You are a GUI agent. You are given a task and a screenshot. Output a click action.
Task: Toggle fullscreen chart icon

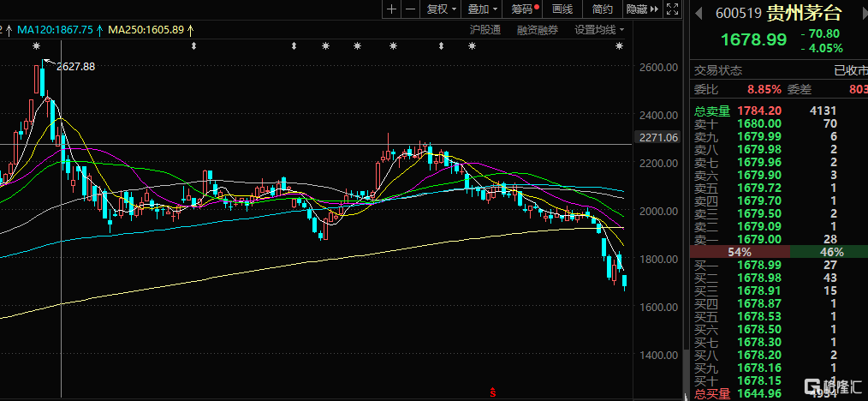pos(673,9)
